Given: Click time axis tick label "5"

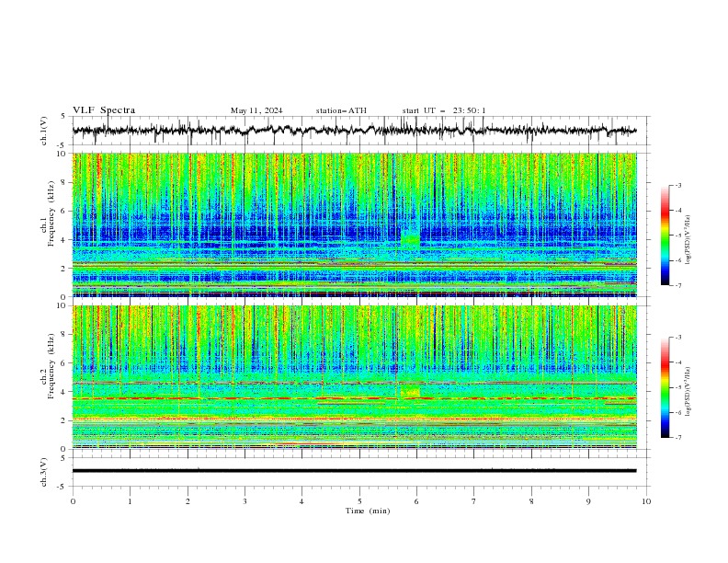Looking at the screenshot, I should (x=359, y=501).
